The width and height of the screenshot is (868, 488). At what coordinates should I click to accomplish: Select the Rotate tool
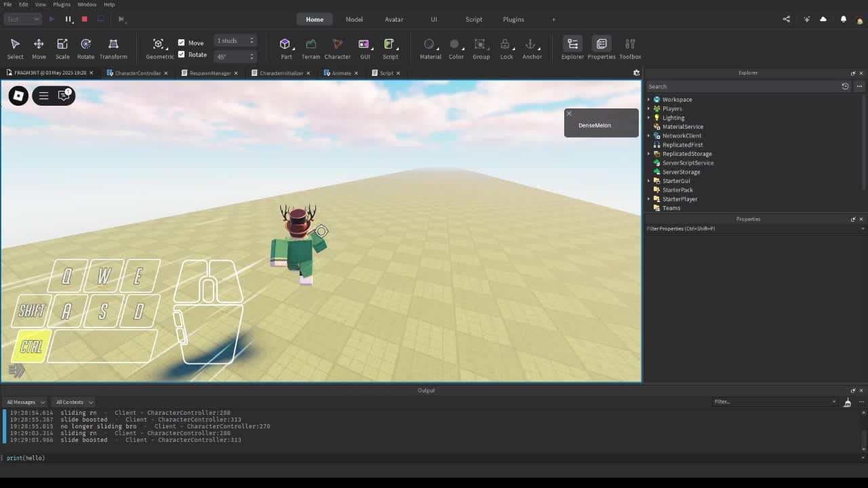click(x=85, y=48)
